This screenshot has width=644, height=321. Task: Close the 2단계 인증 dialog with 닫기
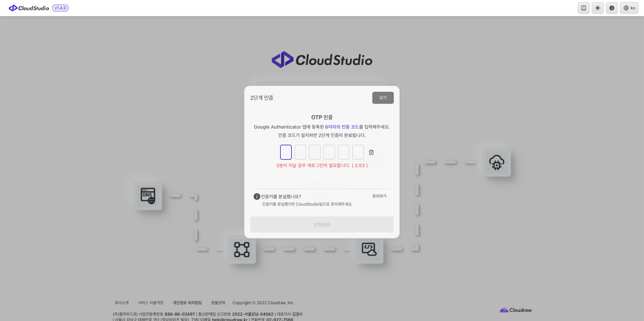383,98
